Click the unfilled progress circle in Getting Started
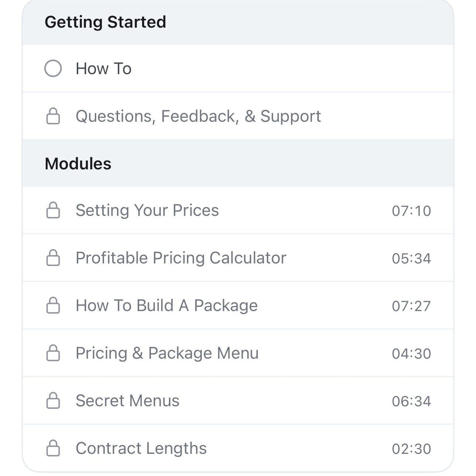Screen dimensions: 476x476 [x=53, y=68]
